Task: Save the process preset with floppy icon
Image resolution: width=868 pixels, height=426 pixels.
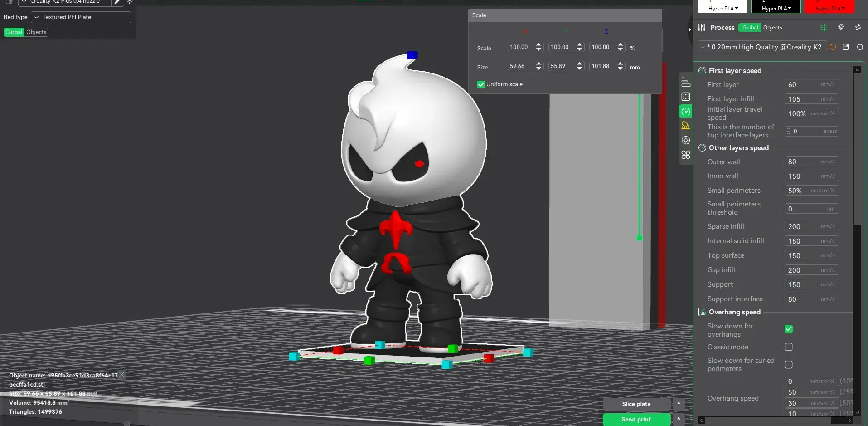Action: 845,47
